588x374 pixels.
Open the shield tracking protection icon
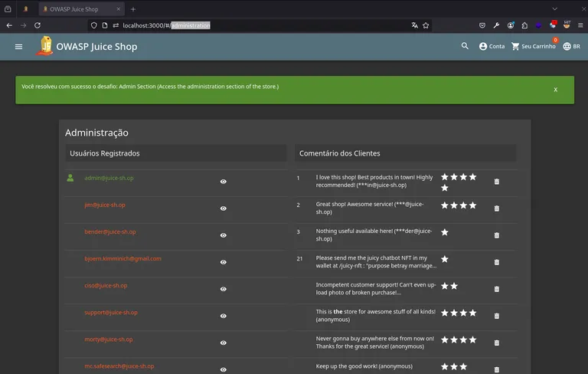[93, 25]
